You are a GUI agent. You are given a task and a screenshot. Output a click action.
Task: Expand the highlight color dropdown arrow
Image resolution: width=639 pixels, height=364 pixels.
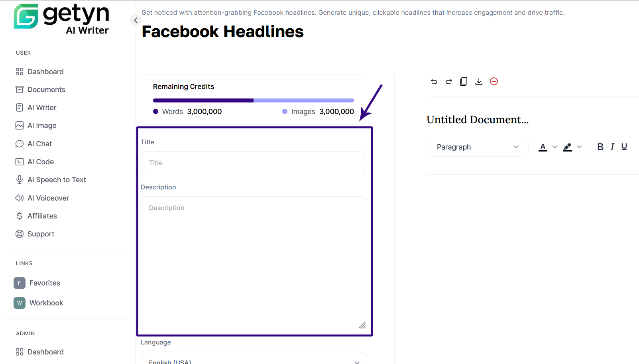[579, 147]
